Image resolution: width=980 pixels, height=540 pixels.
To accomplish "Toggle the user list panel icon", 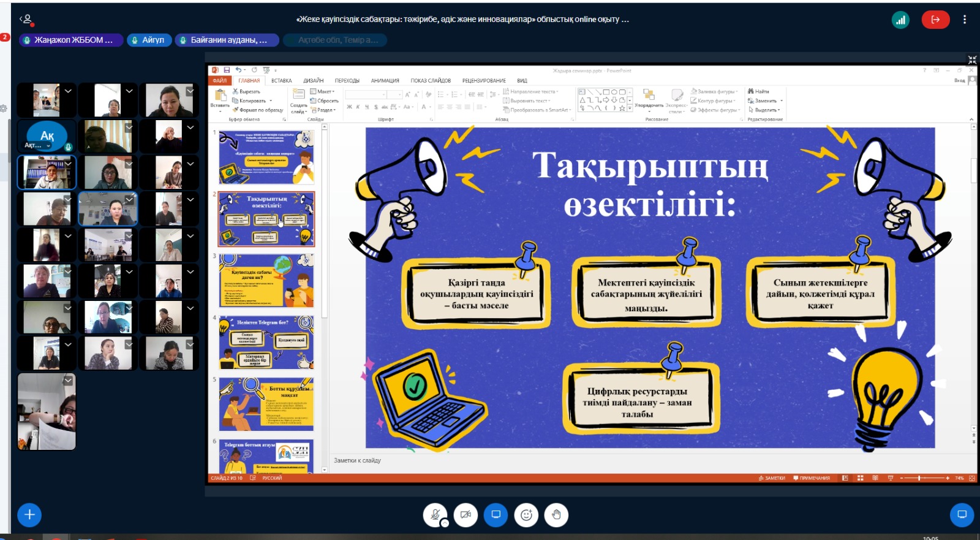I will (26, 20).
